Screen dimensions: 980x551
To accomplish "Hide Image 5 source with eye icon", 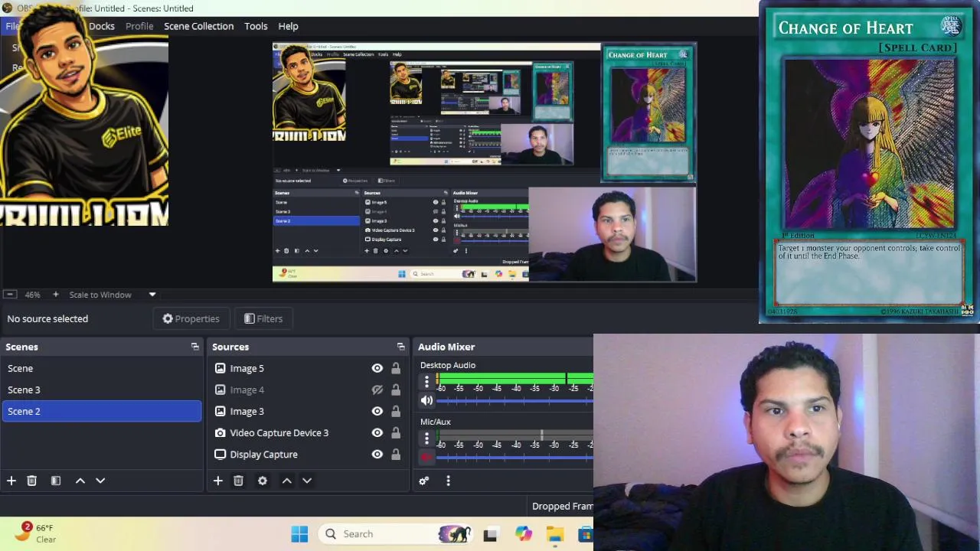I will (377, 368).
